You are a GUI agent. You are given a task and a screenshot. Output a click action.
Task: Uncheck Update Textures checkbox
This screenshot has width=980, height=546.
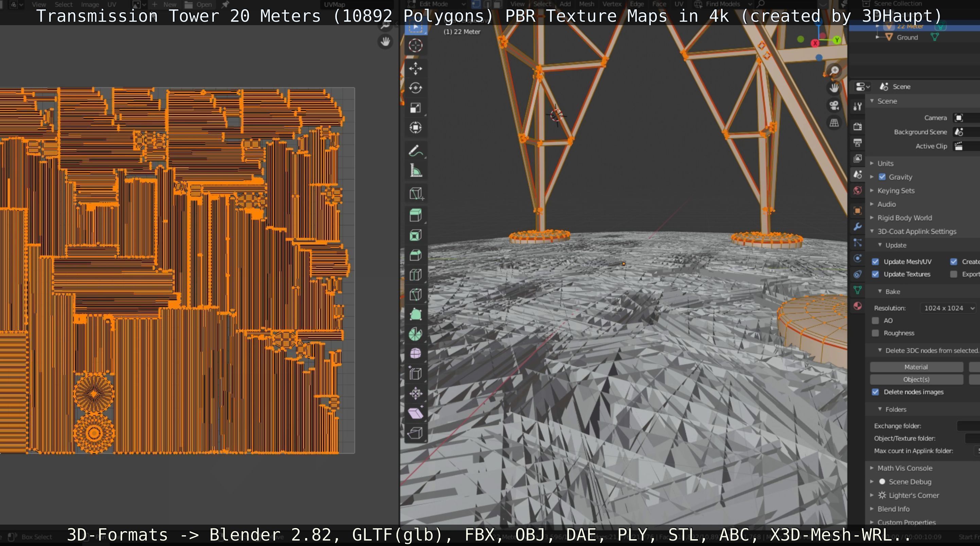tap(875, 274)
